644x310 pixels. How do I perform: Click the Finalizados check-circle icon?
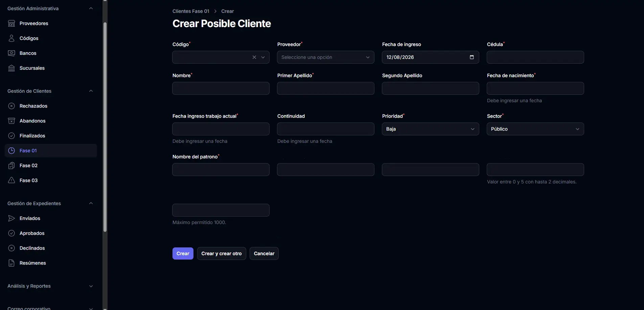coord(11,136)
